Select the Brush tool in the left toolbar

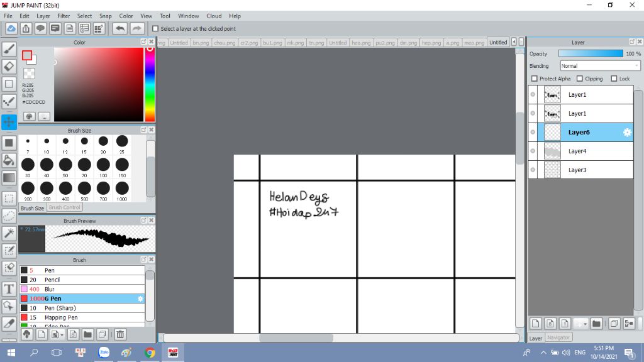point(9,49)
